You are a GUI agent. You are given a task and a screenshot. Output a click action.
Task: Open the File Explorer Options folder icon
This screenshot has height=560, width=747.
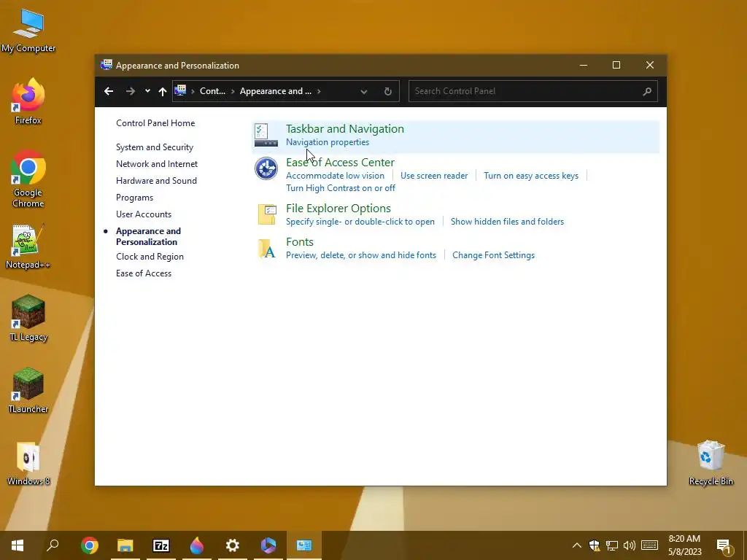click(x=267, y=214)
